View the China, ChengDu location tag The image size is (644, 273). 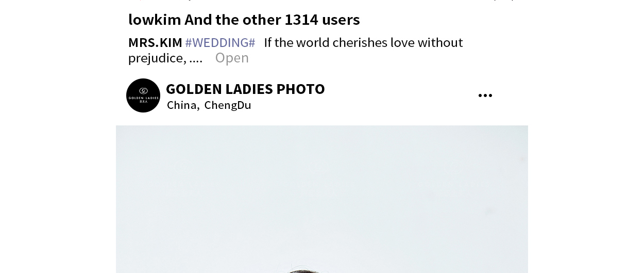(209, 105)
